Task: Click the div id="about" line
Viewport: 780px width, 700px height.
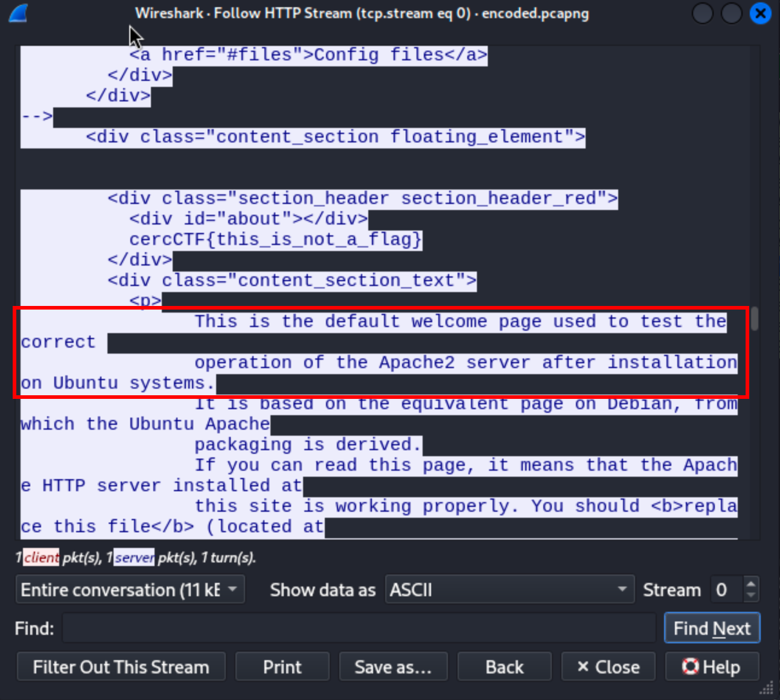Action: point(248,219)
